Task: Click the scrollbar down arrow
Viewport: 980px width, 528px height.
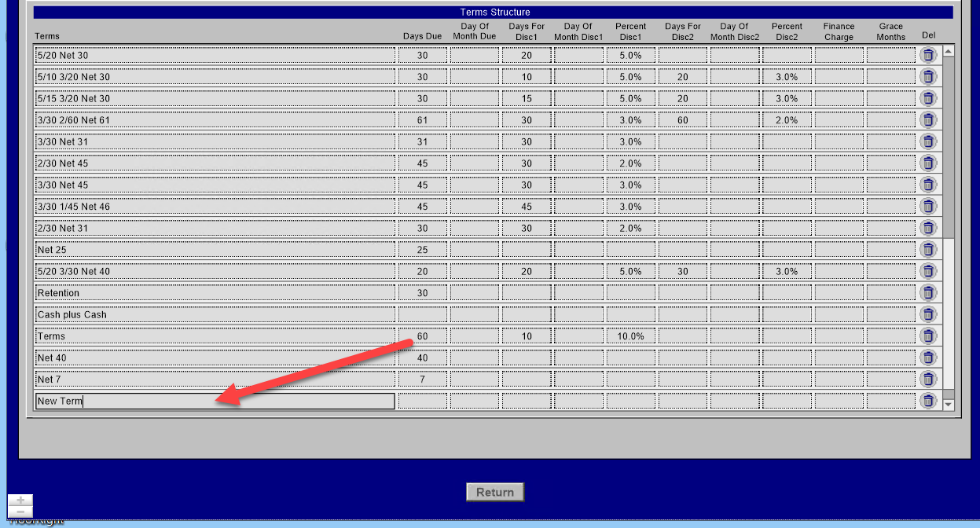Action: click(x=948, y=405)
